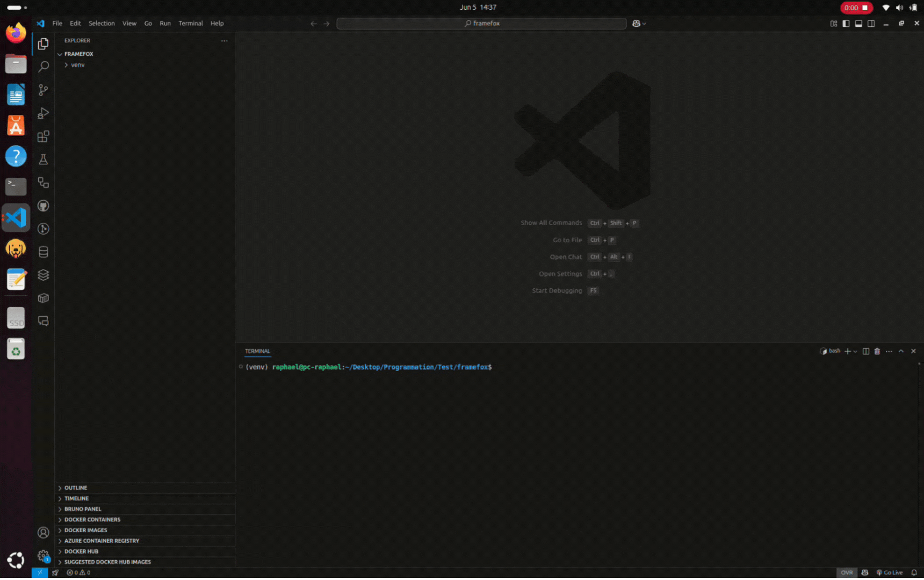Open the Remote Explorer view icon
Viewport: 924px width, 580px height.
point(44,183)
